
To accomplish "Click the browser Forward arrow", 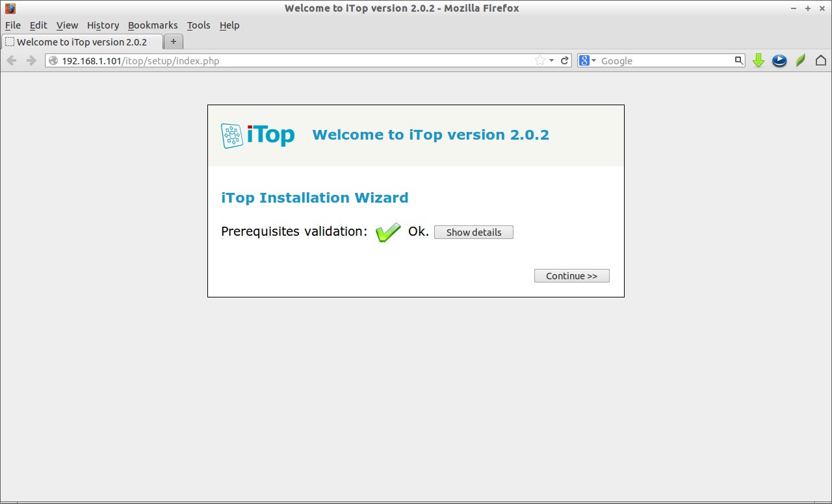I will point(31,60).
